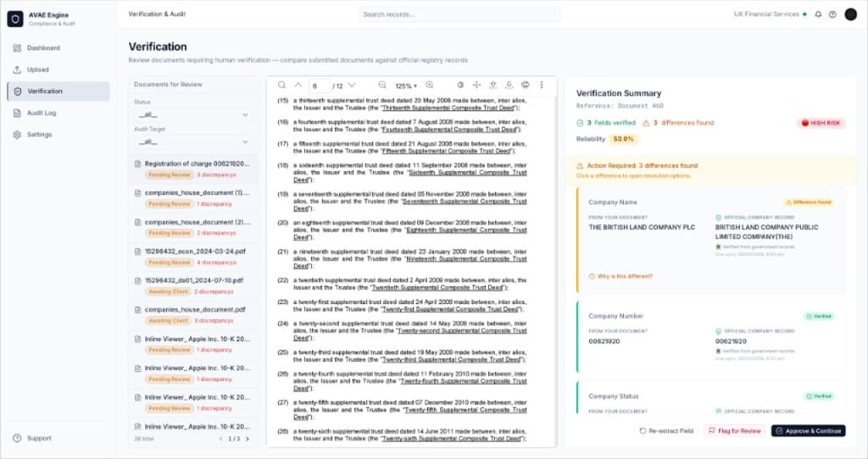Open the user profile avatar
The image size is (868, 459).
851,14
